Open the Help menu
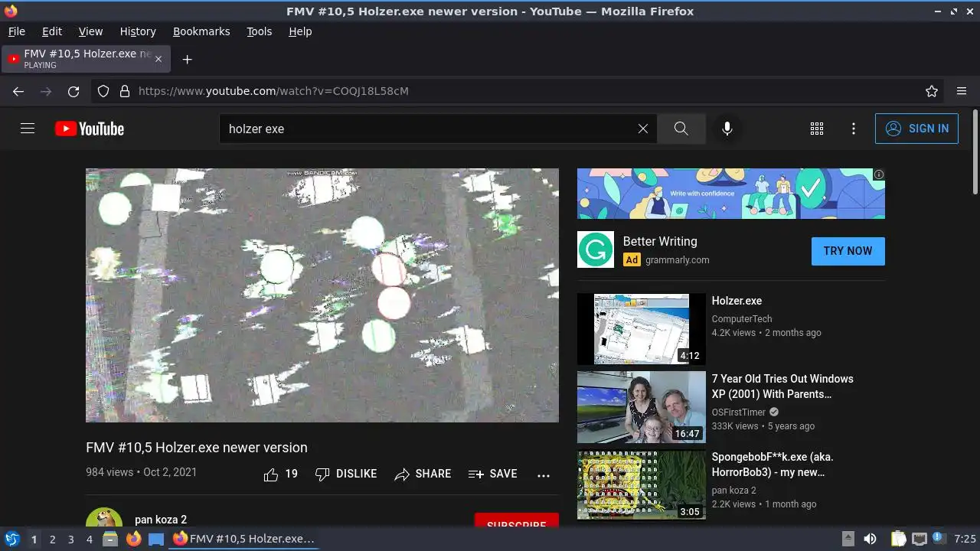The image size is (980, 551). [x=300, y=31]
